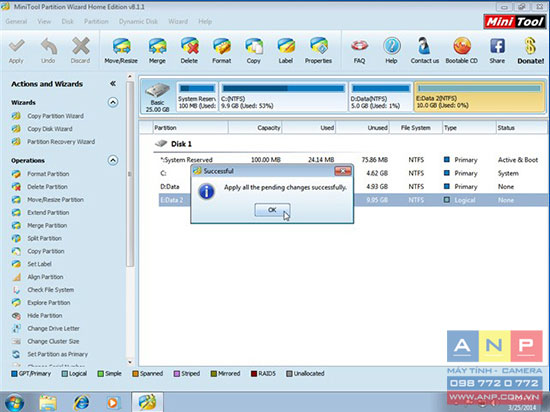Viewport: 550px width, 412px height.
Task: Click the sidebar scroll down arrow
Action: tap(130, 362)
